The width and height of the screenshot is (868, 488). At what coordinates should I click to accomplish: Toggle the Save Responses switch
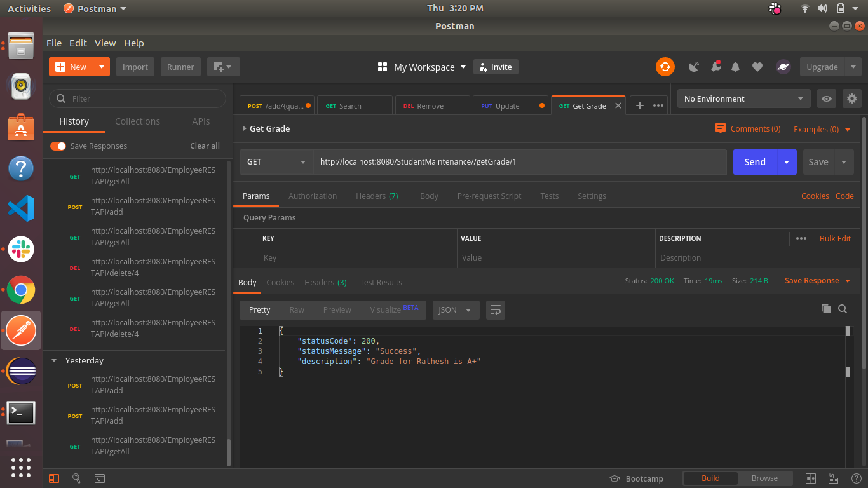[x=58, y=146]
